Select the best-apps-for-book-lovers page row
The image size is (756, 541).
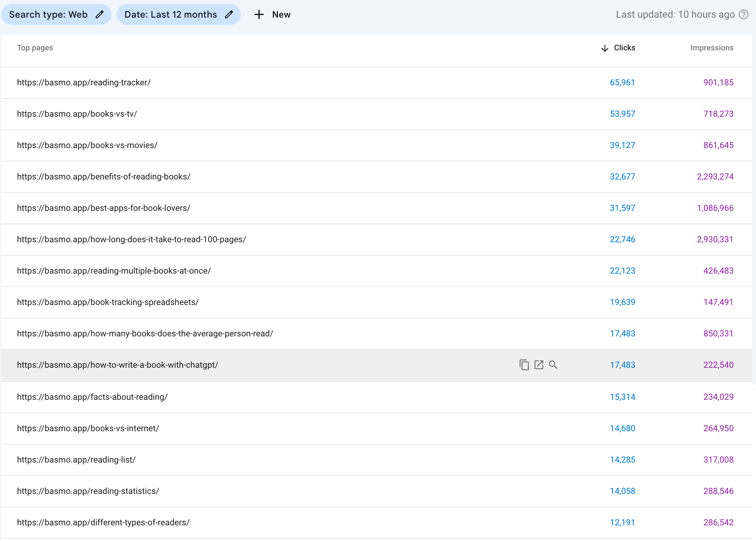376,208
